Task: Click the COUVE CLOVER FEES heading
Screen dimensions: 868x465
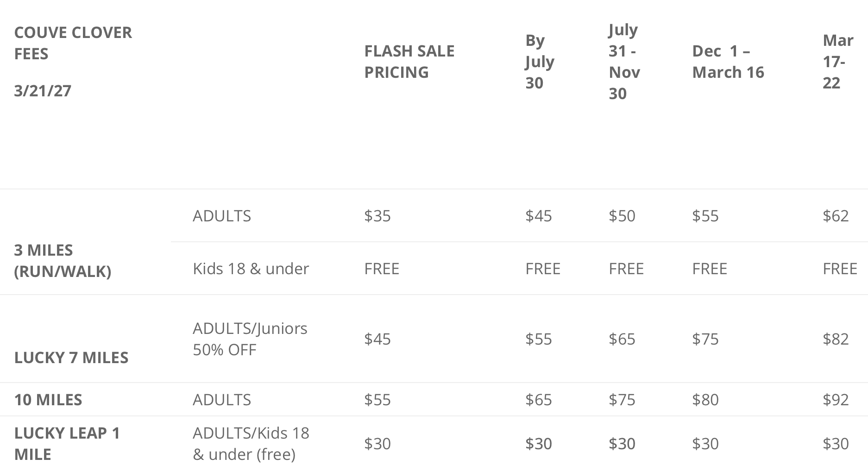Action: point(73,43)
